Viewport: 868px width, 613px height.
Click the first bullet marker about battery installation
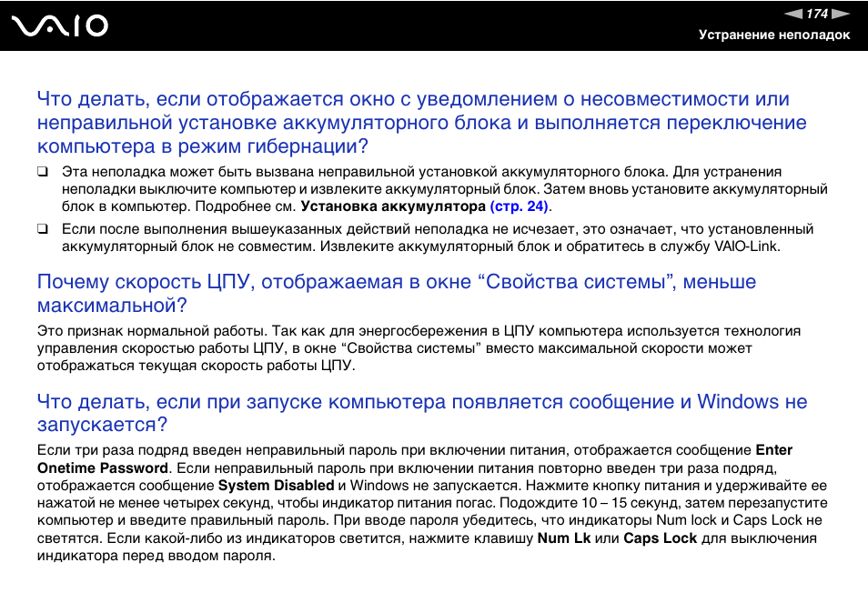(43, 170)
